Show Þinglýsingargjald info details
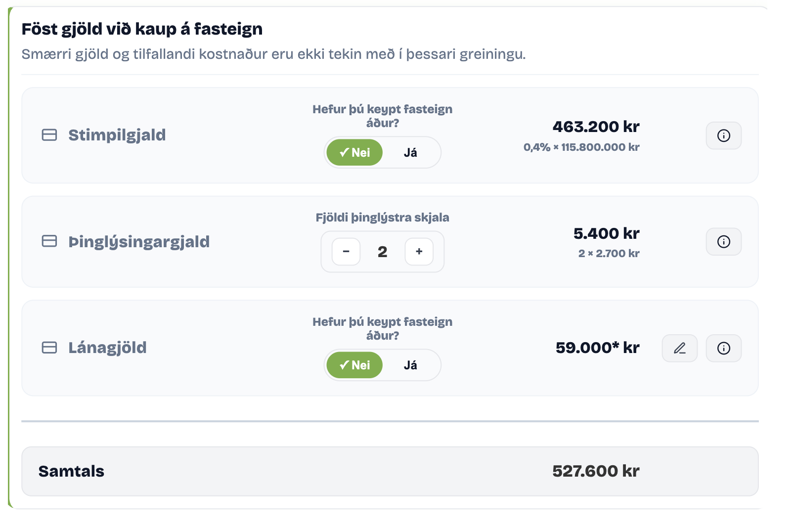Screen dimensions: 794x532 click(x=723, y=242)
